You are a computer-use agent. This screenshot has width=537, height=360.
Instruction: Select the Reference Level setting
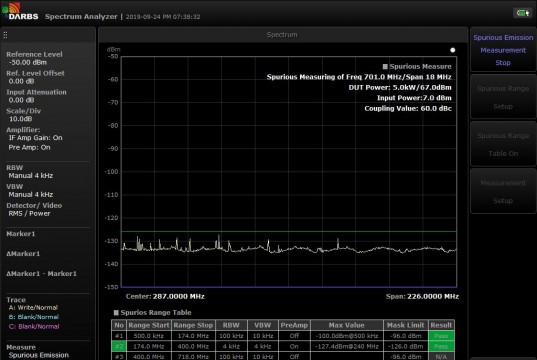click(x=34, y=58)
